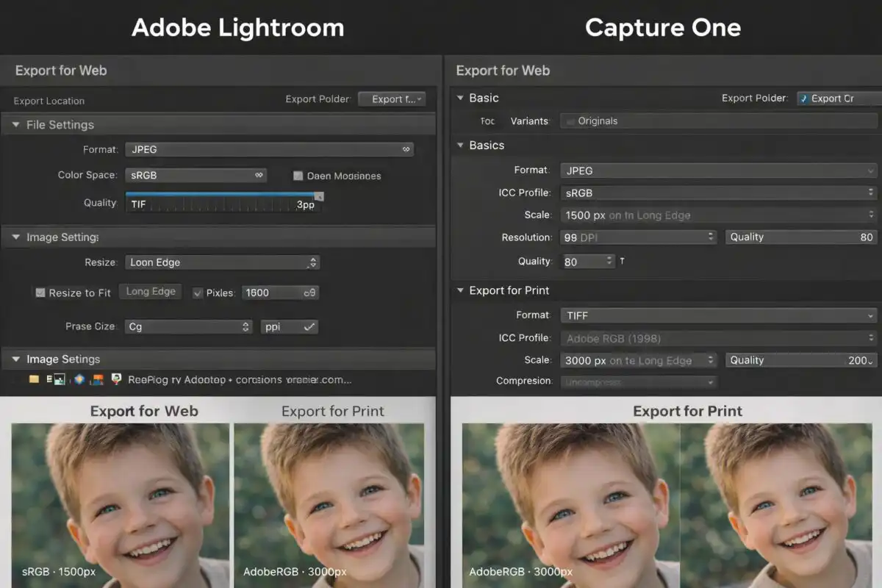Open the TIFF format dropdown for print

[718, 315]
